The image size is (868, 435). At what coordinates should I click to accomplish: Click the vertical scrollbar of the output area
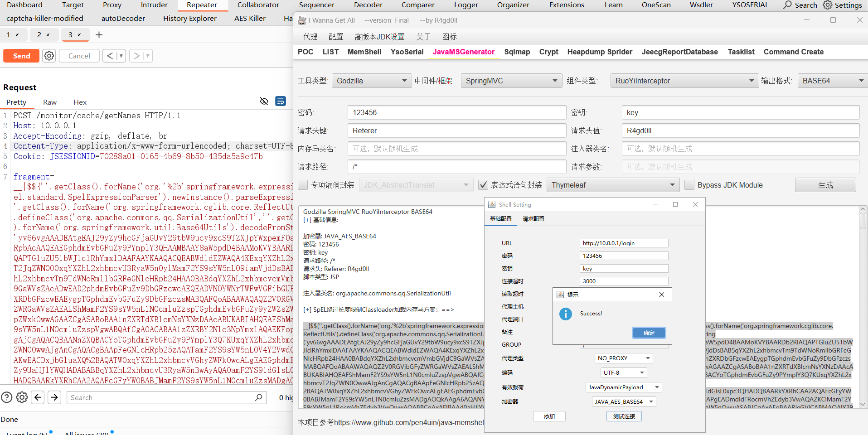click(863, 307)
